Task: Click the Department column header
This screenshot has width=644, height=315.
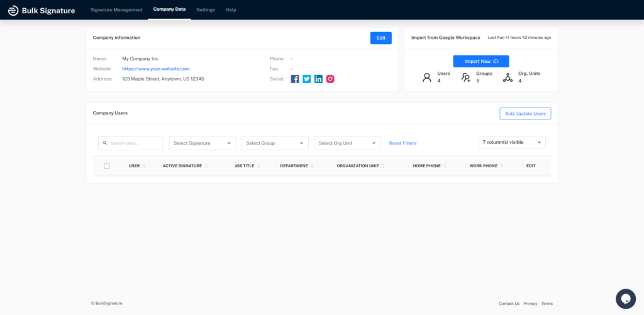Action: tap(294, 166)
